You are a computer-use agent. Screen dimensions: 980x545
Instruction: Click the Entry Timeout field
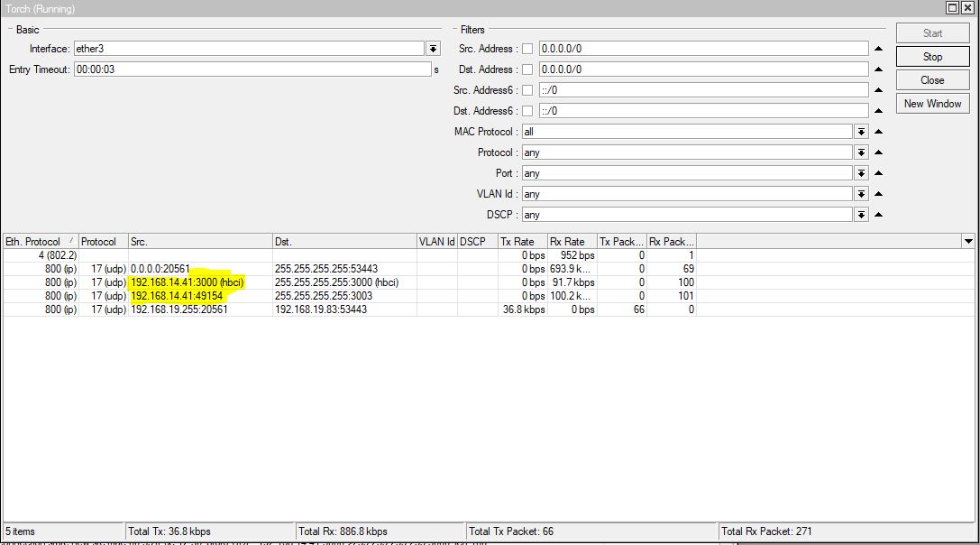coord(252,69)
